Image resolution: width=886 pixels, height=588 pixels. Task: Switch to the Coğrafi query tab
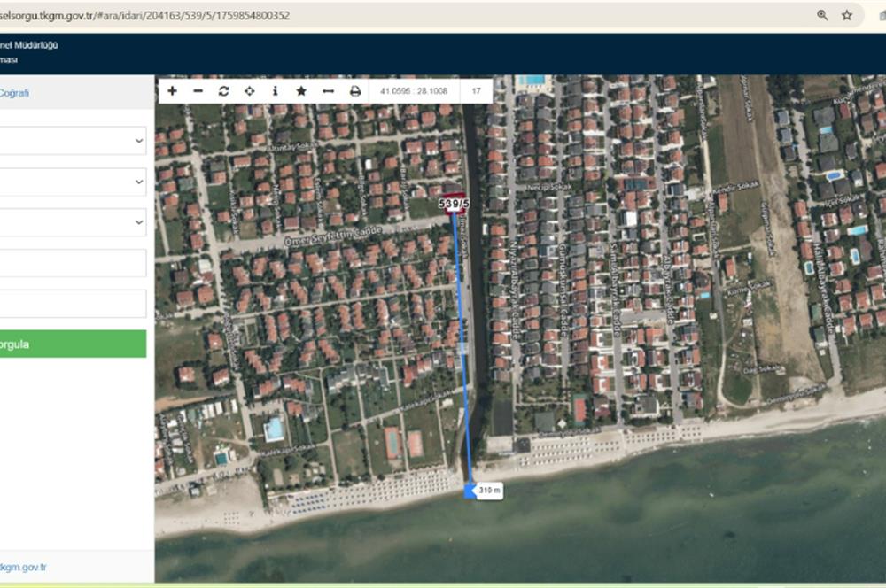16,91
